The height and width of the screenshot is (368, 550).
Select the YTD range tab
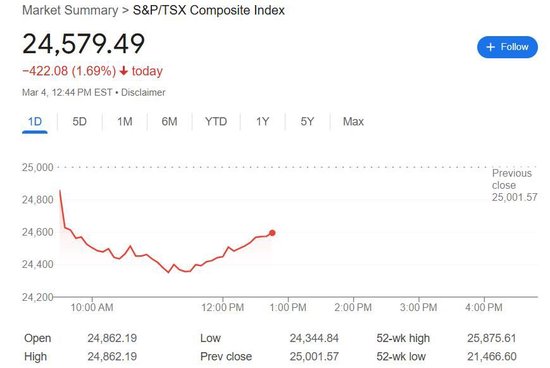[216, 122]
